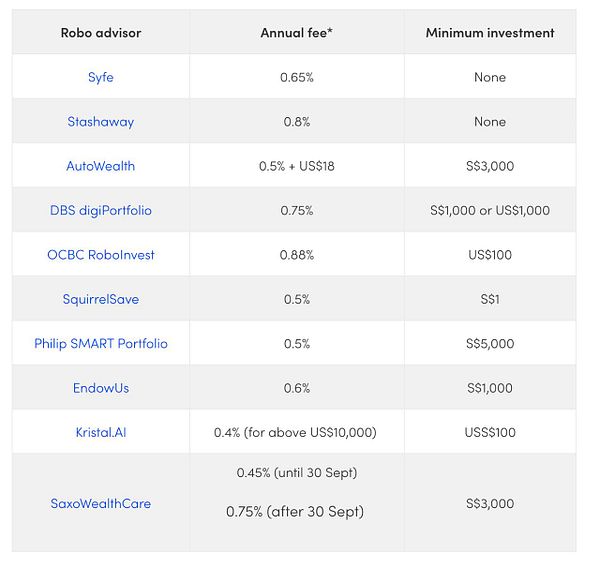Visit the OCBC RoboInvest link

click(x=101, y=255)
